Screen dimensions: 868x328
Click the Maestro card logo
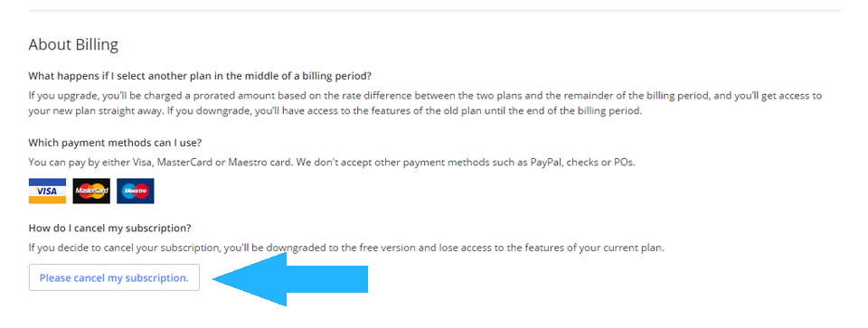tap(135, 191)
